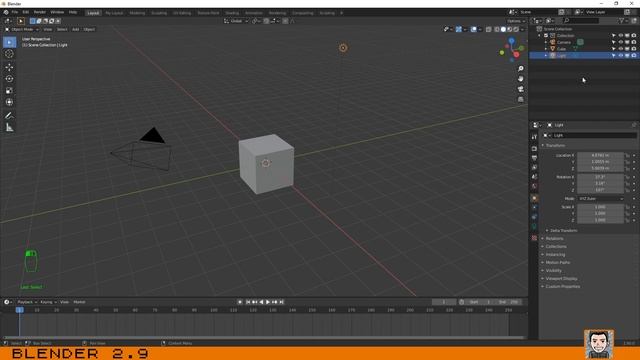Image resolution: width=640 pixels, height=360 pixels.
Task: Select the Measure tool
Action: click(9, 128)
